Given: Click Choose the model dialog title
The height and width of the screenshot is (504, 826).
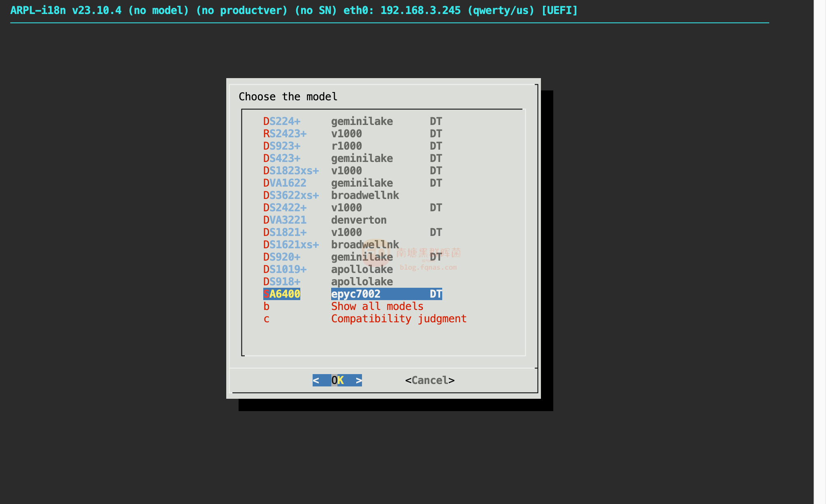Looking at the screenshot, I should pos(288,97).
